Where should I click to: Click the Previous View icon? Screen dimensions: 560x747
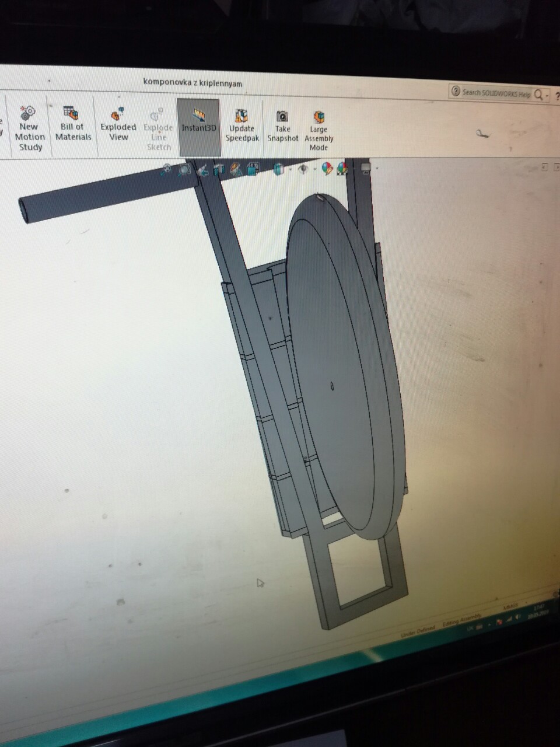(202, 169)
